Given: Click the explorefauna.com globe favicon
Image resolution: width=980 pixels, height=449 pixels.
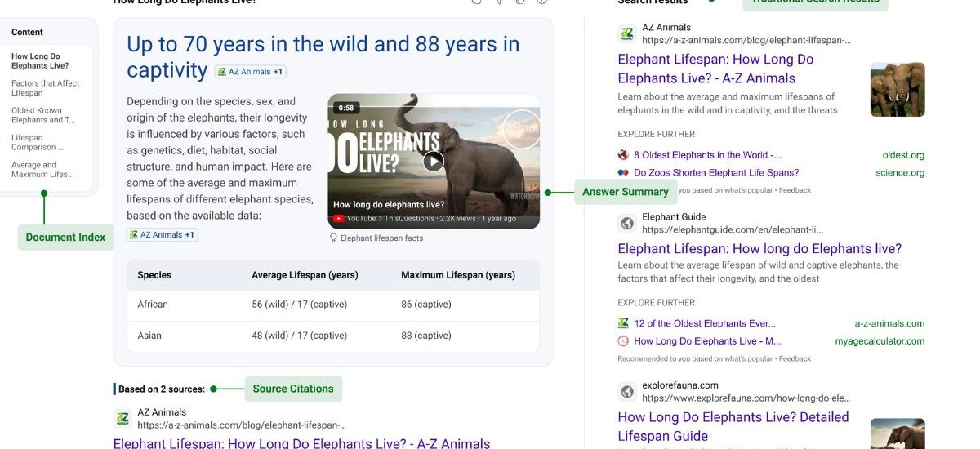Looking at the screenshot, I should click(x=627, y=392).
